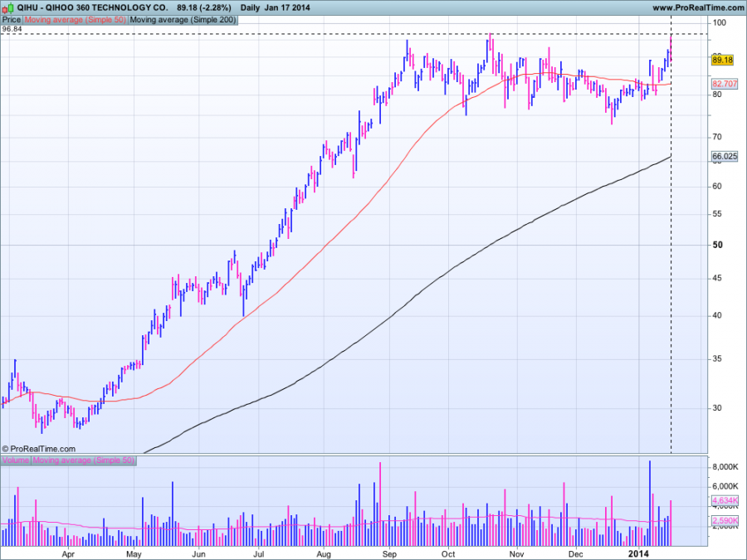Screen dimensions: 747x560
Task: Click the May label on the time axis
Action: (134, 554)
